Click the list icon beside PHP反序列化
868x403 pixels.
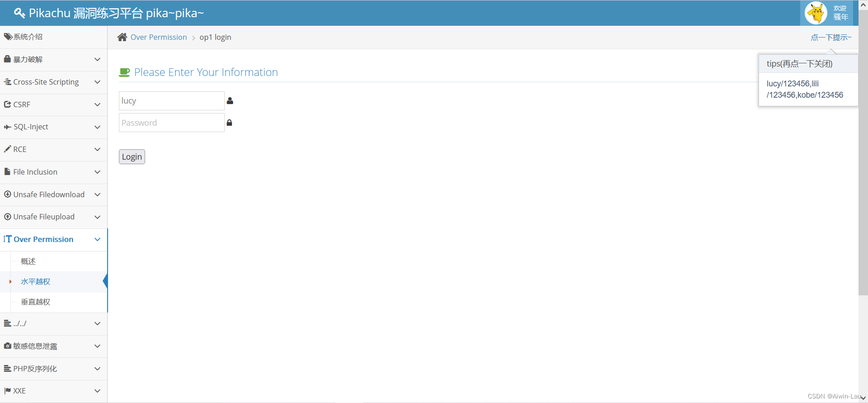coord(7,369)
